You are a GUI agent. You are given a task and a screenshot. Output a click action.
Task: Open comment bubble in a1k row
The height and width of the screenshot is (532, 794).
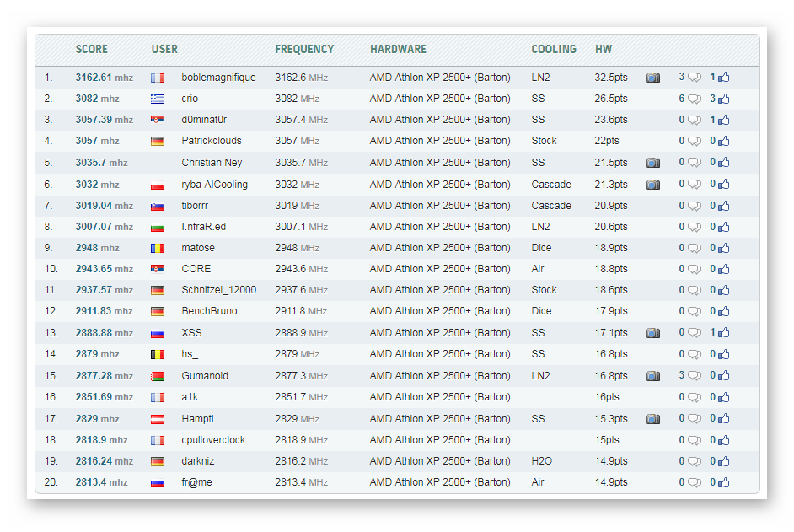pos(695,398)
